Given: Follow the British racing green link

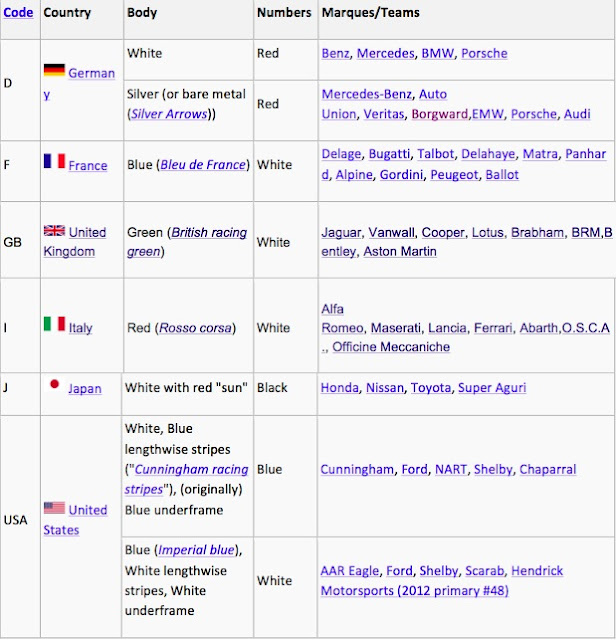Looking at the screenshot, I should [187, 242].
